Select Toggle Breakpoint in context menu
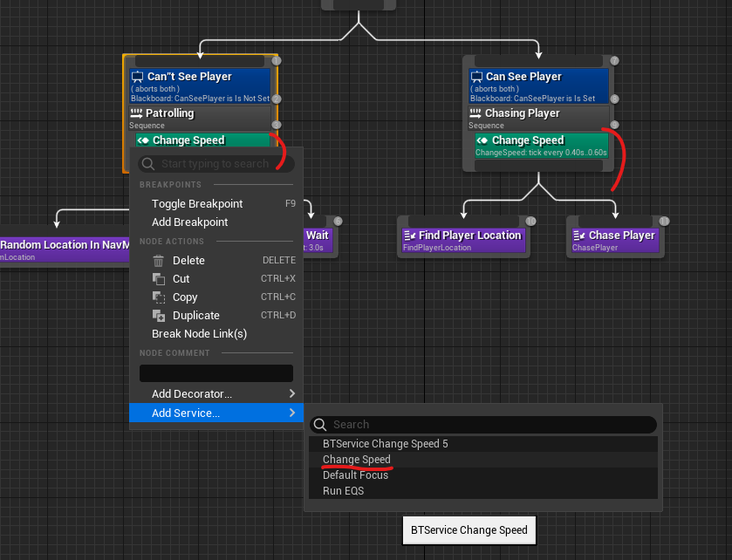 coord(216,204)
